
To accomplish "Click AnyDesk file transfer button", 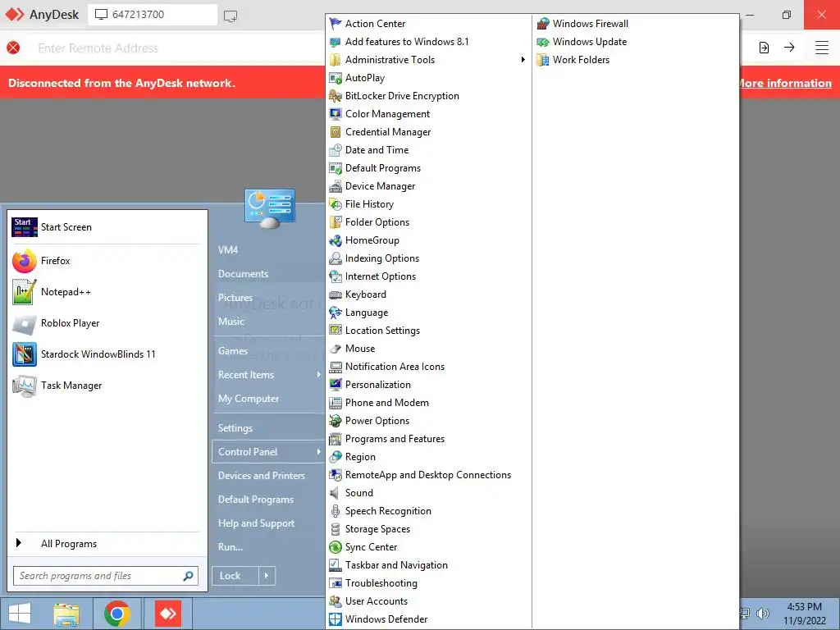I will coord(764,48).
